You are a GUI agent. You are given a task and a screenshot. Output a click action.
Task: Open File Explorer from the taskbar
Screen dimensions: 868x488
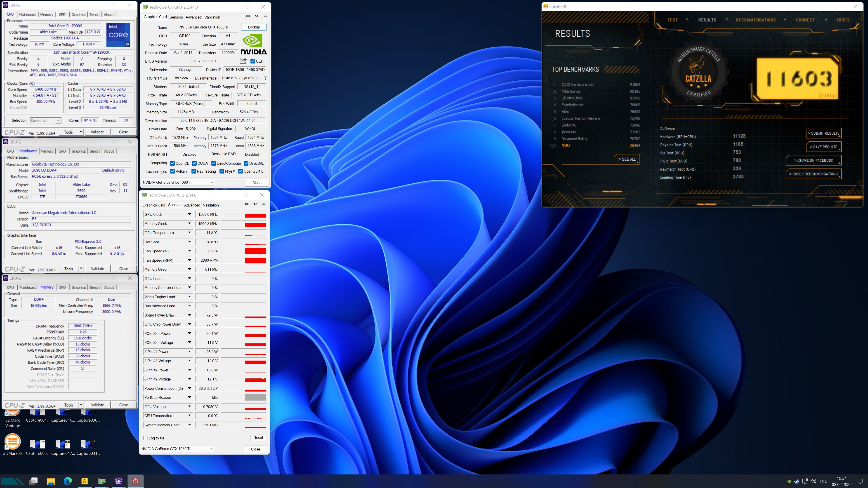(x=51, y=481)
